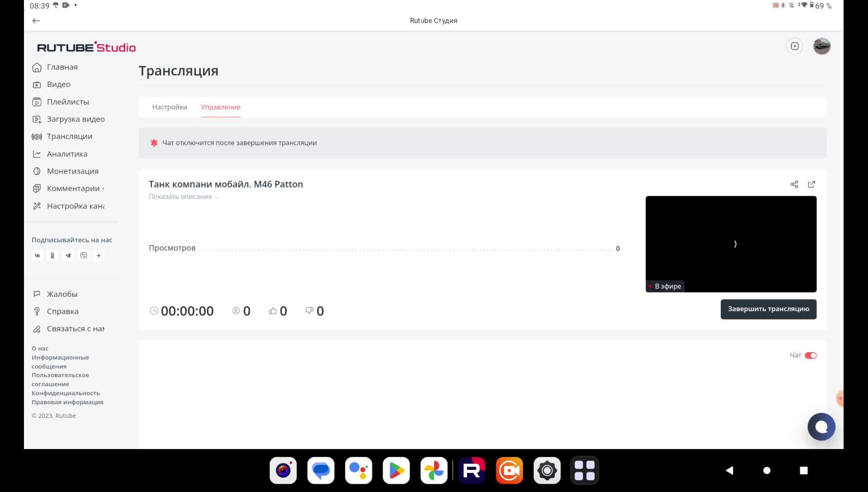The height and width of the screenshot is (492, 868).
Task: Click the add content icon near avatar
Action: pyautogui.click(x=794, y=46)
